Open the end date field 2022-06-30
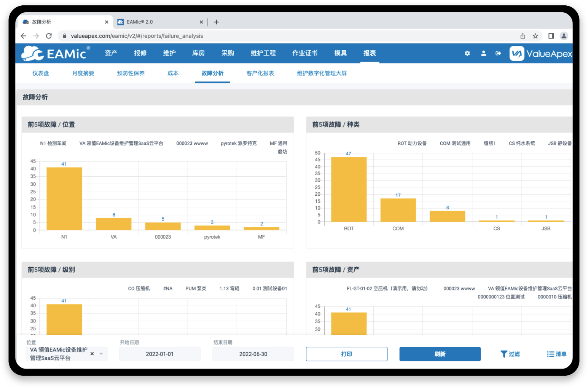 (x=253, y=354)
